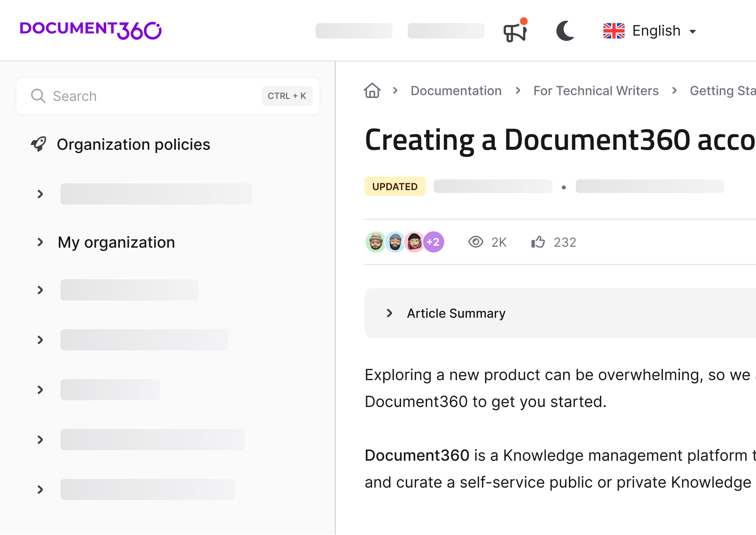Click the thumbs-up likes icon

click(x=538, y=242)
